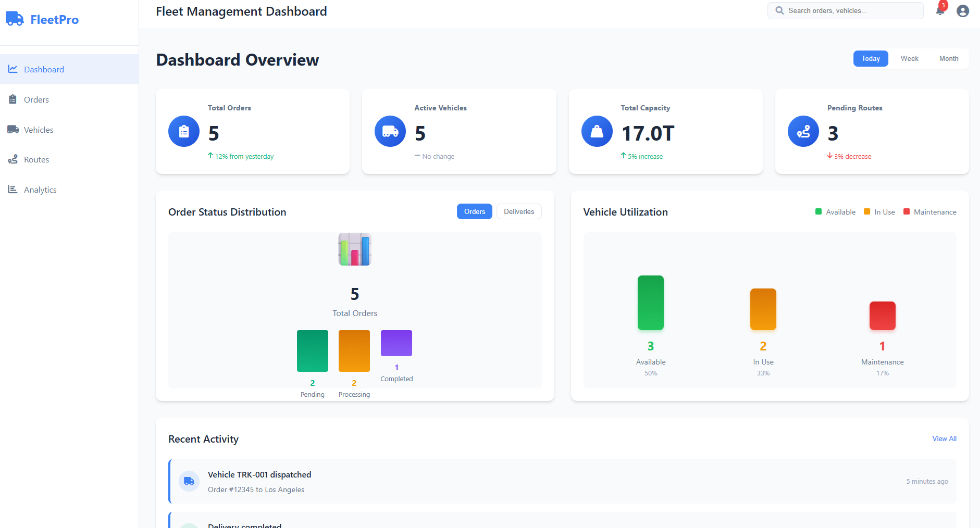Viewport: 980px width, 528px height.
Task: Switch to Deliveries view in Order Status
Action: [519, 211]
